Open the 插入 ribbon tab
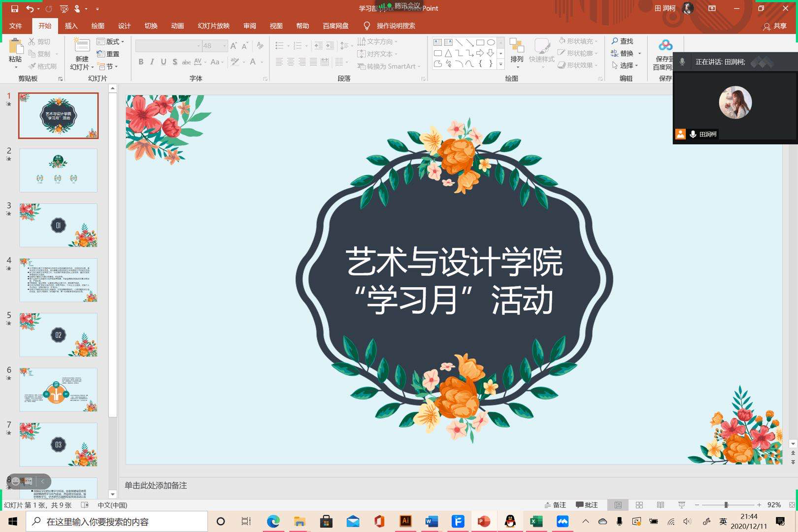The width and height of the screenshot is (798, 532). [x=71, y=26]
